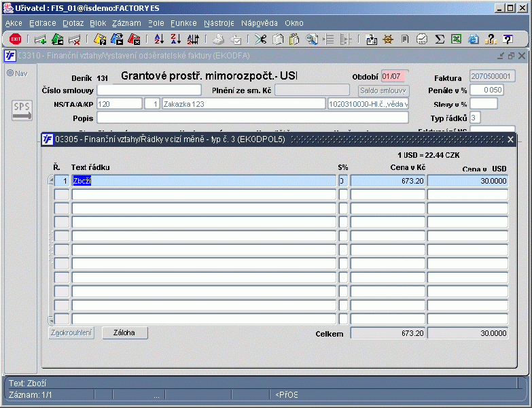Click the form export icon with arrow
Image resolution: width=532 pixels, height=408 pixels.
click(x=371, y=39)
